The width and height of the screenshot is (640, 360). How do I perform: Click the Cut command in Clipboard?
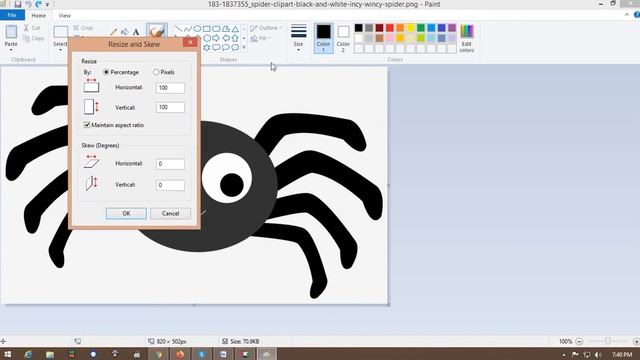pyautogui.click(x=32, y=28)
